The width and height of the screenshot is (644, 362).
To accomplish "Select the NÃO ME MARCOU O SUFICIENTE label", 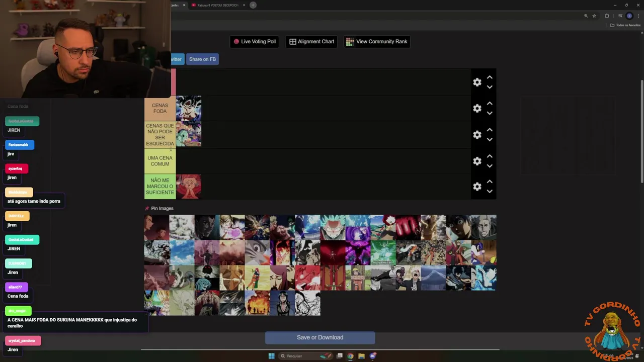I will coord(160,187).
